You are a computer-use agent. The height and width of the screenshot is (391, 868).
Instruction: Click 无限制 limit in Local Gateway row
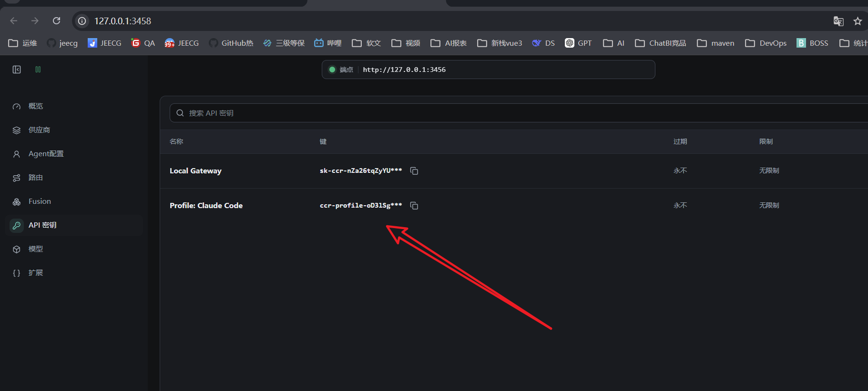[769, 170]
